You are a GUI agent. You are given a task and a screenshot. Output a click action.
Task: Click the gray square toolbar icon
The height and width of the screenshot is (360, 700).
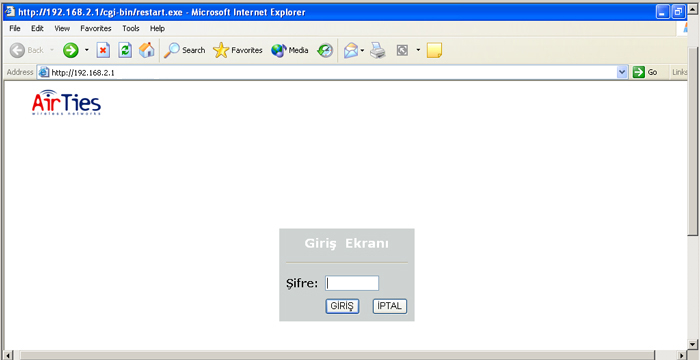click(402, 50)
